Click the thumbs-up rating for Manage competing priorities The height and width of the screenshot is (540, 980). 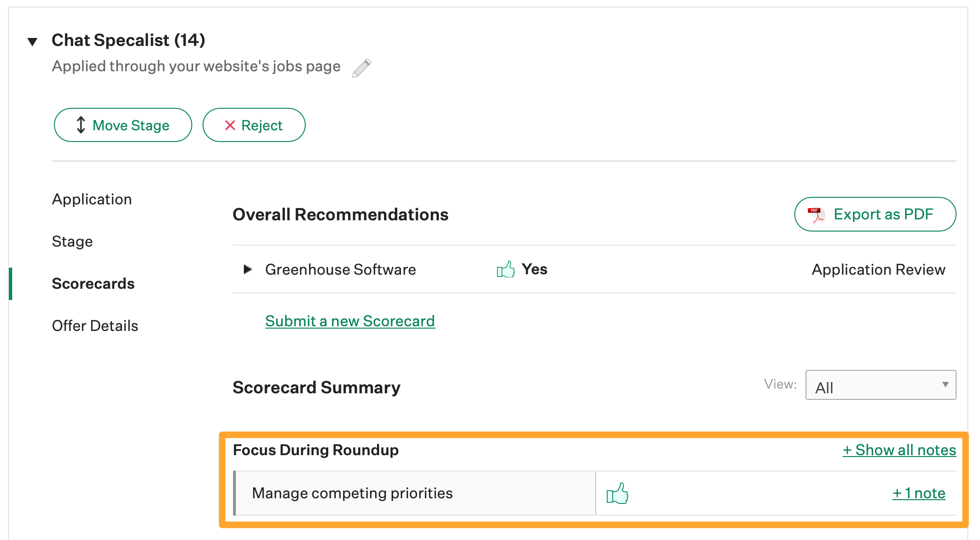617,493
